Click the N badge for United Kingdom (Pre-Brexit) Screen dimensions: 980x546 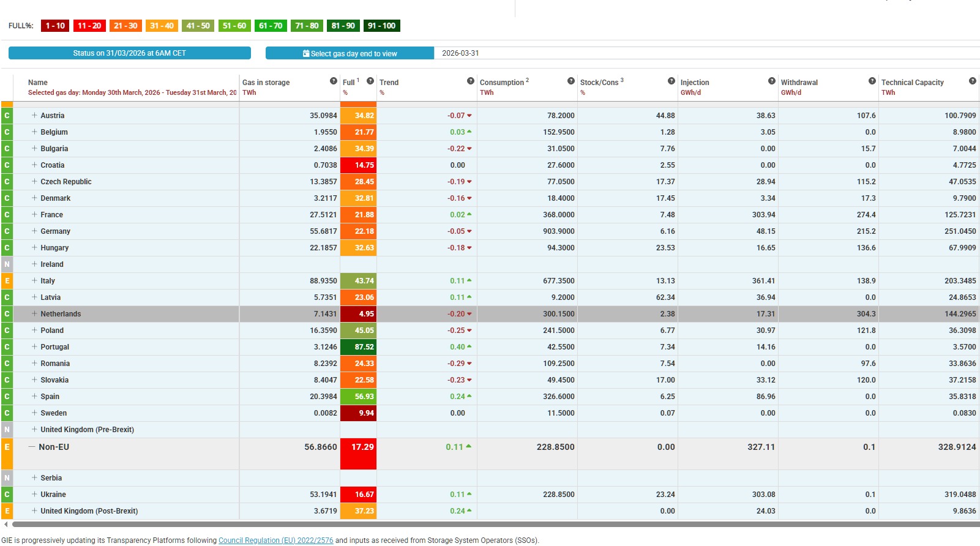(7, 430)
